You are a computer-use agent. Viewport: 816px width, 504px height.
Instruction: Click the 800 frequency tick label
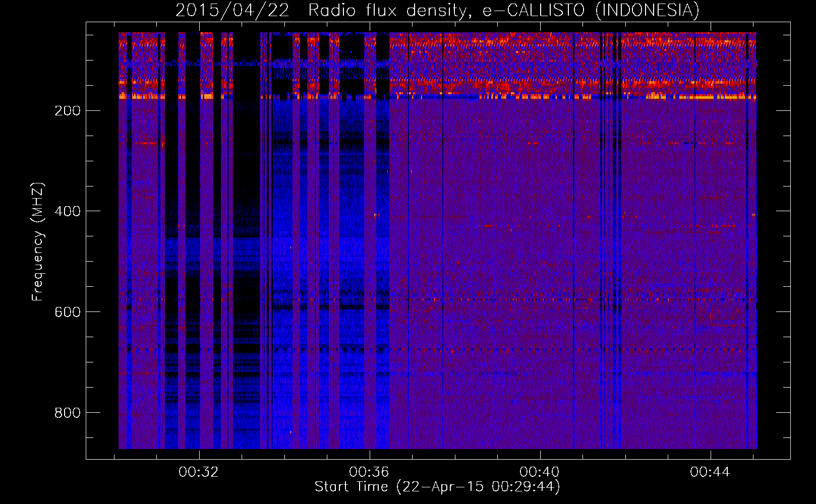coord(68,413)
